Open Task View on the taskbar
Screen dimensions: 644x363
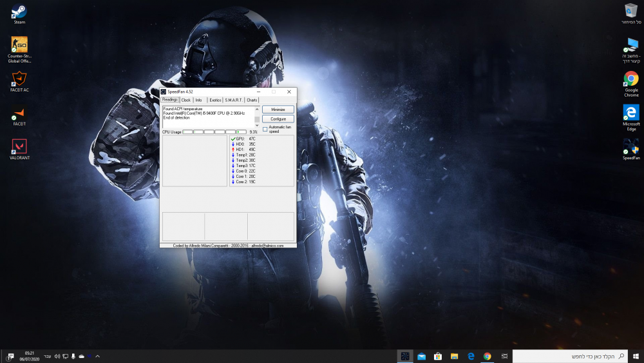[504, 356]
